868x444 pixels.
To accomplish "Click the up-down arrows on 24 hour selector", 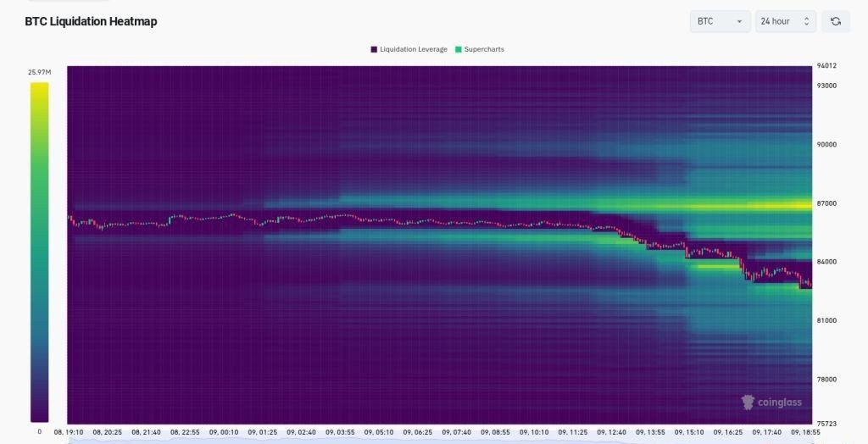I will click(806, 21).
